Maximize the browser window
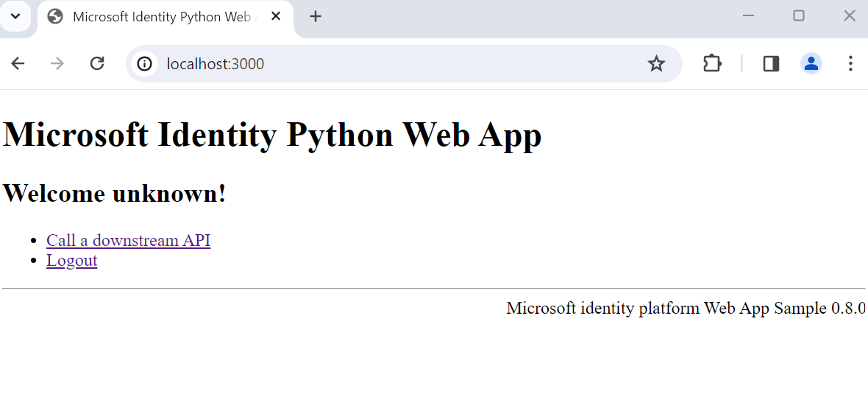This screenshot has width=868, height=394. [799, 16]
